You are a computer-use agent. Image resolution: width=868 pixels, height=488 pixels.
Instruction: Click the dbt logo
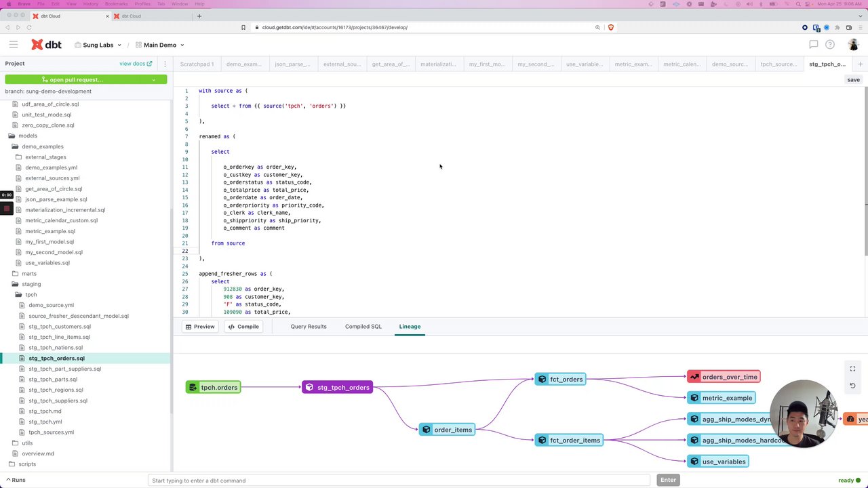[x=46, y=45]
